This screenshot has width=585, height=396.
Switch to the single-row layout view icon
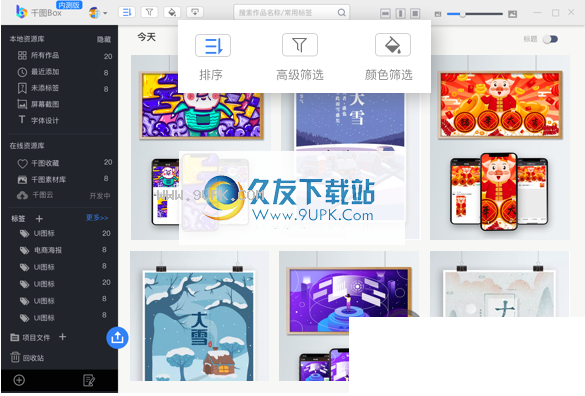[385, 14]
